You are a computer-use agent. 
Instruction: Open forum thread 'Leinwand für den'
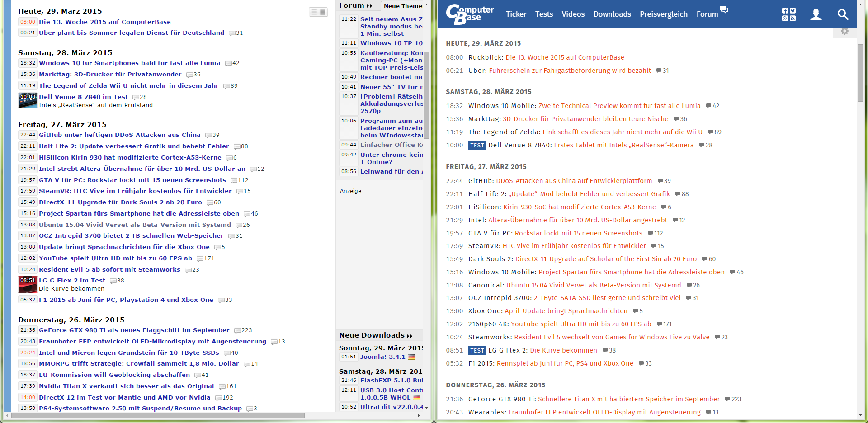(392, 172)
